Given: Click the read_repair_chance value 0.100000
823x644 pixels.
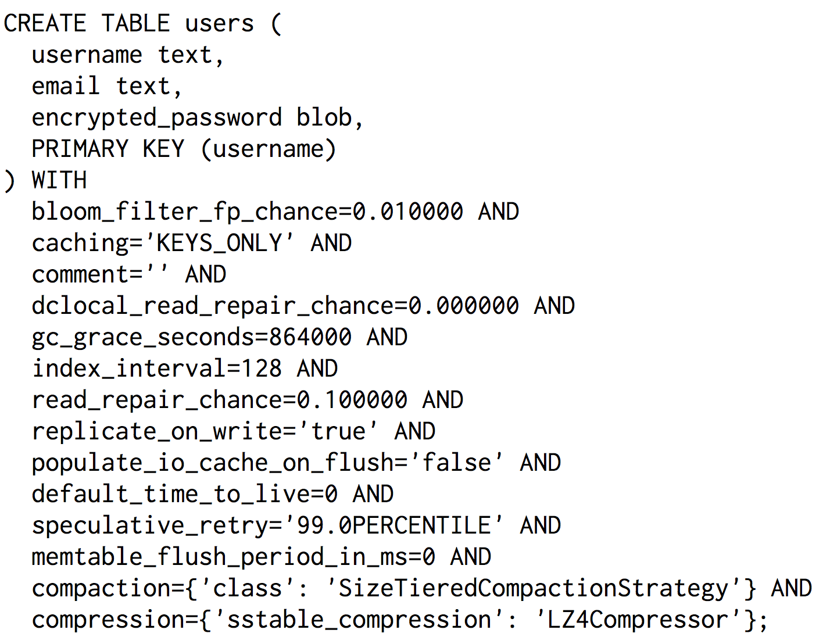Looking at the screenshot, I should pos(352,400).
